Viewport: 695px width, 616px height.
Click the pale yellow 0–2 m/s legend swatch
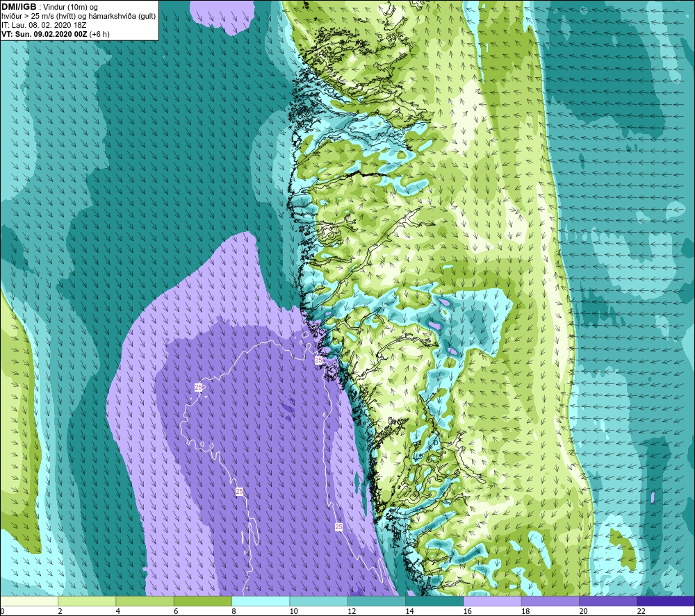29,601
